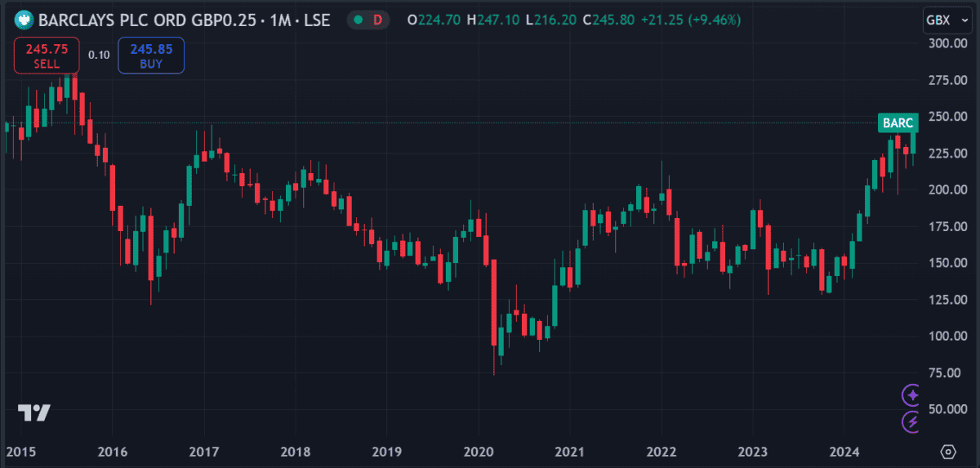Click the purple lightning bolt icon
The width and height of the screenshot is (980, 468).
tap(911, 421)
